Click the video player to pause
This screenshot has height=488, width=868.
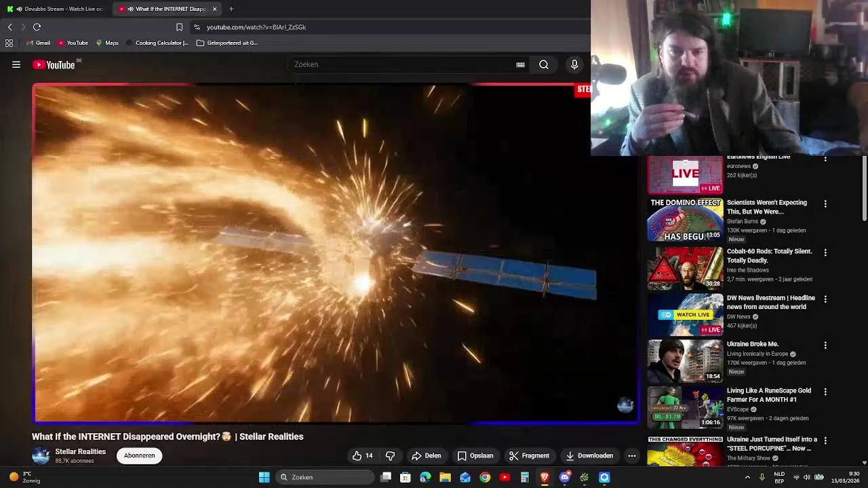coord(336,253)
